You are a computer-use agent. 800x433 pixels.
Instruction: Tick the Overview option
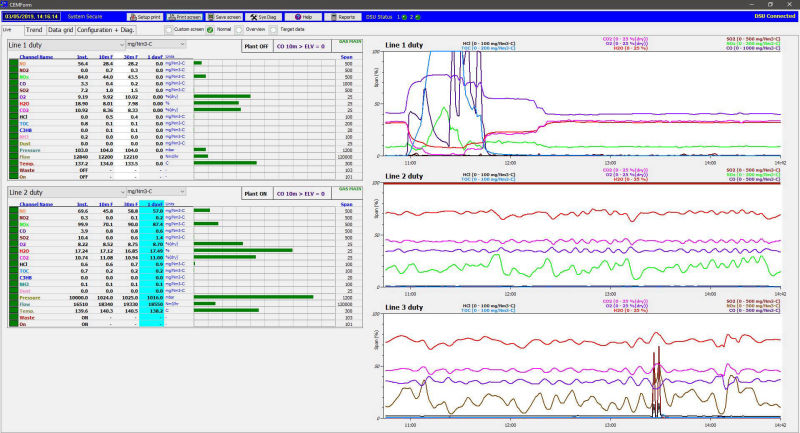(239, 30)
